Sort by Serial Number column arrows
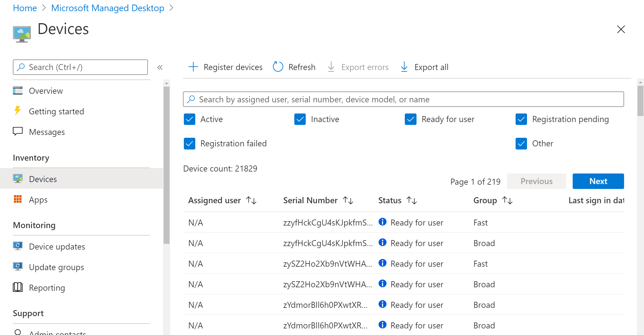644x335 pixels. [x=348, y=200]
